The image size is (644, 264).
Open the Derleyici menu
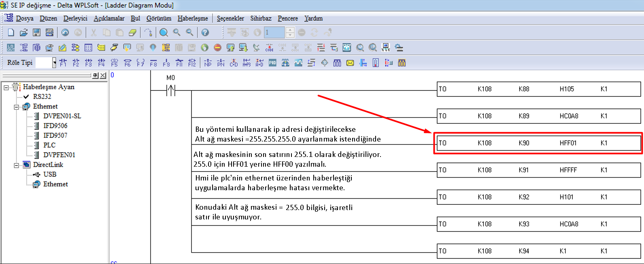pyautogui.click(x=75, y=18)
